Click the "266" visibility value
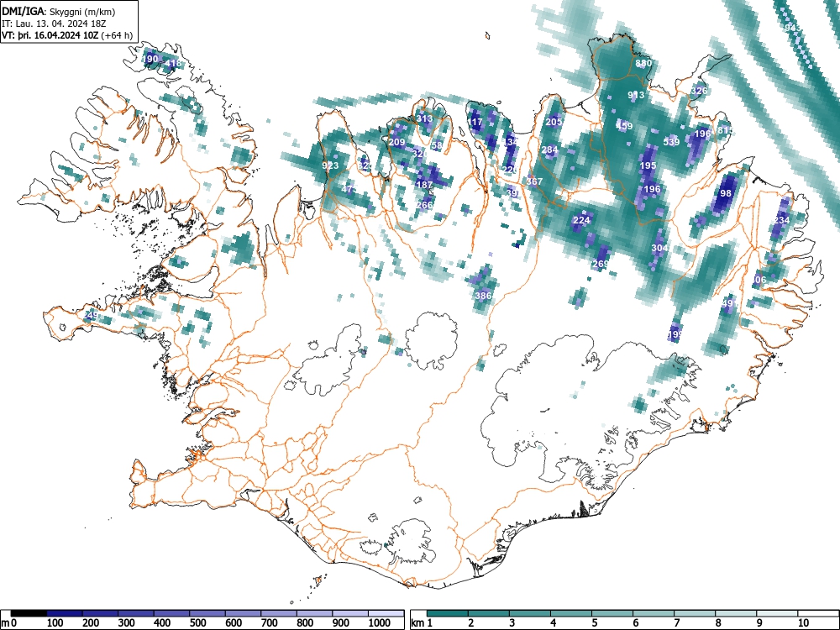 424,205
